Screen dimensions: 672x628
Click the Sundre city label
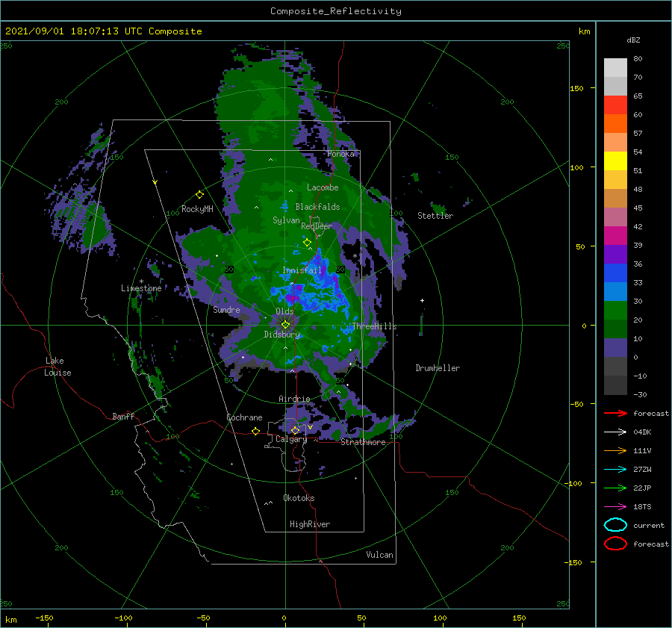click(226, 309)
